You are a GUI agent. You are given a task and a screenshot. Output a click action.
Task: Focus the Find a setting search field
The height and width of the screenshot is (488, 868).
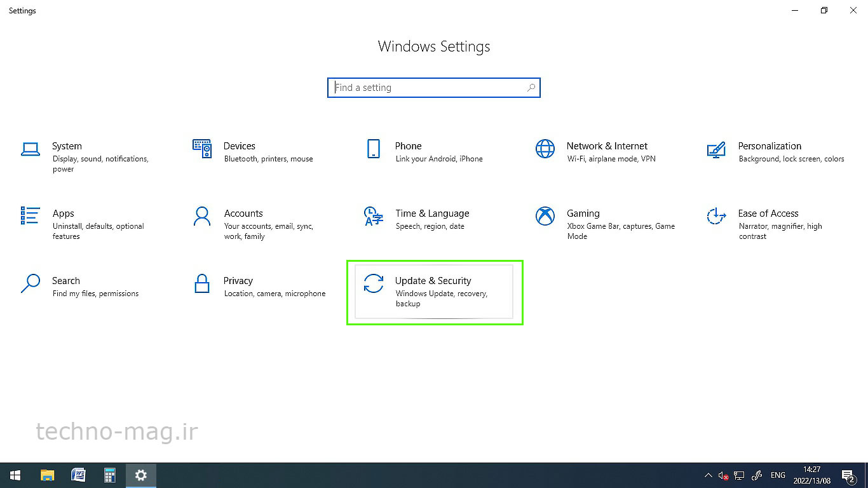click(x=434, y=88)
